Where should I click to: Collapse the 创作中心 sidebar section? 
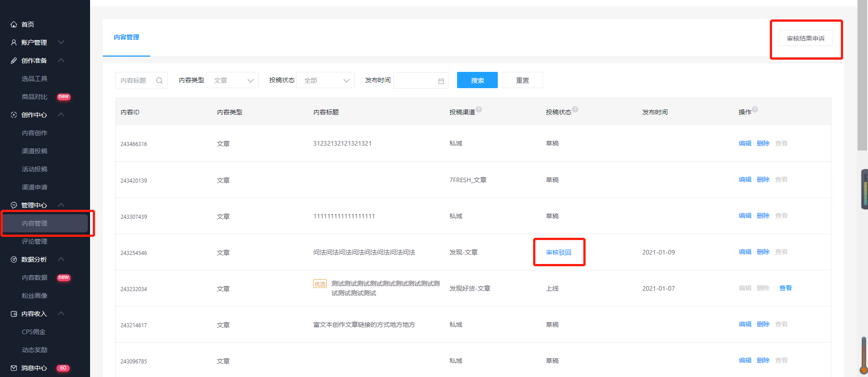pyautogui.click(x=61, y=115)
